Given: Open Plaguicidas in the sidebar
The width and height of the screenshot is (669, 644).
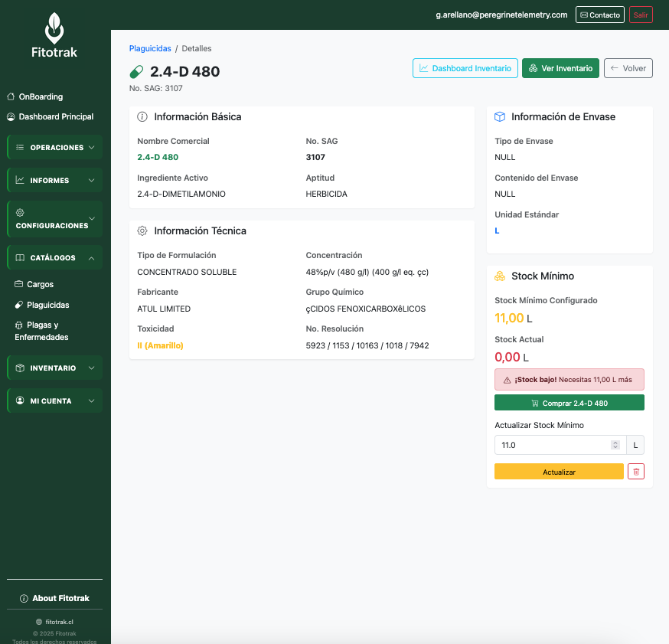Looking at the screenshot, I should 47,305.
